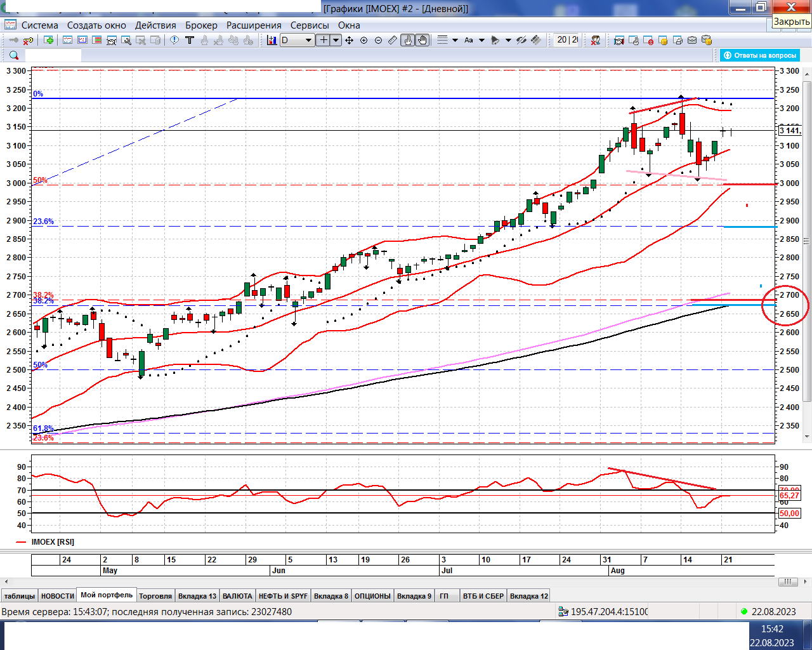Click the zoom out minus circle icon
Image resolution: width=812 pixels, height=650 pixels.
click(378, 40)
